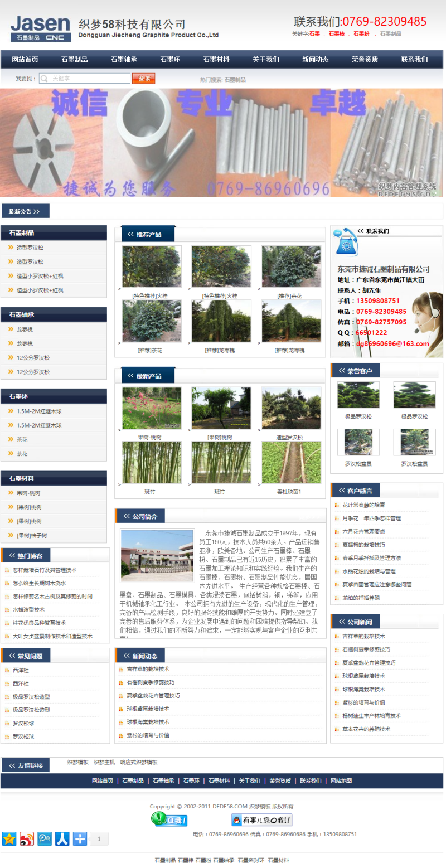This screenshot has width=446, height=868.
Task: Click the orange 搜索 search button
Action: (x=143, y=78)
